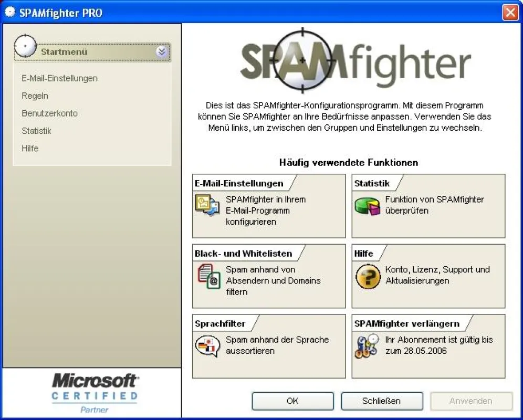Image resolution: width=523 pixels, height=420 pixels.
Task: Click the SPAMfighter verlängern subscription icon
Action: [x=367, y=346]
